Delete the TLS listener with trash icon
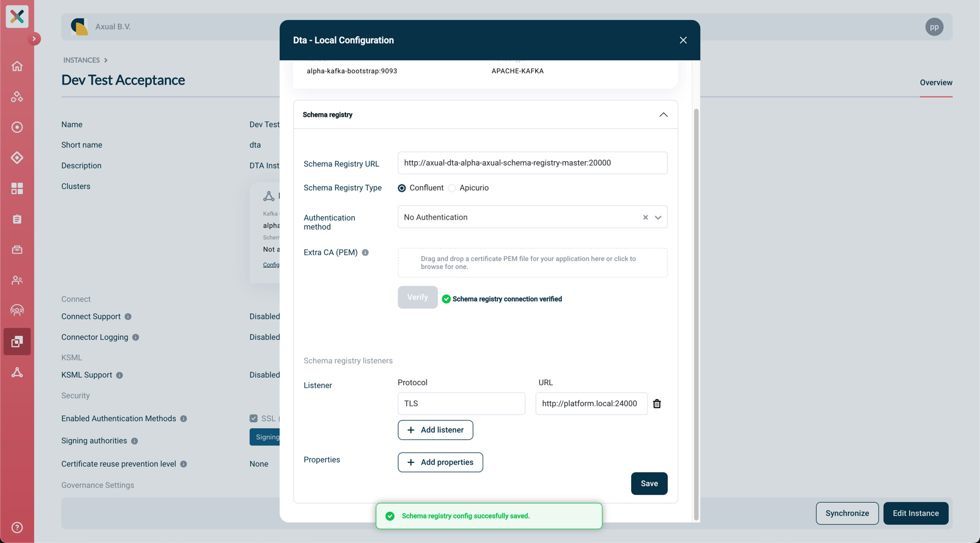The height and width of the screenshot is (543, 980). coord(657,404)
